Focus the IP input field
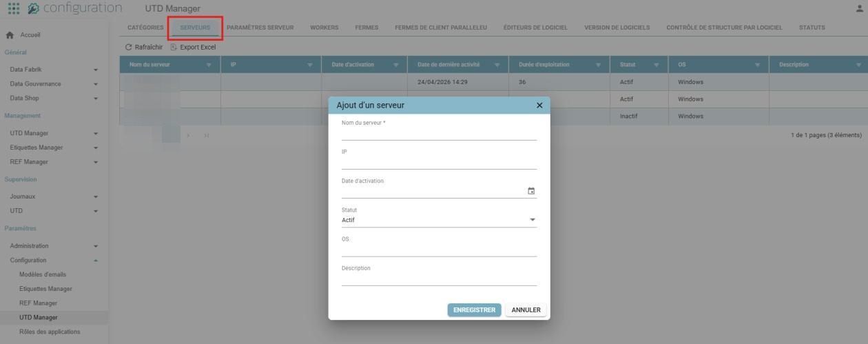 (439, 162)
